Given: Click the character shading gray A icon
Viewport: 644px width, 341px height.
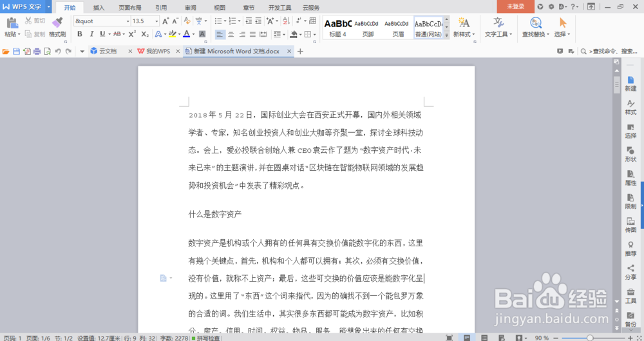Looking at the screenshot, I should tap(202, 34).
